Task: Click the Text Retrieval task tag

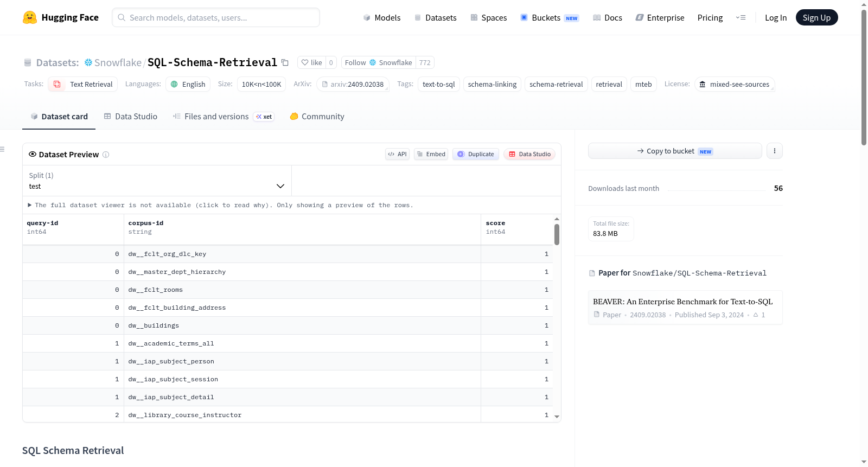Action: 83,84
